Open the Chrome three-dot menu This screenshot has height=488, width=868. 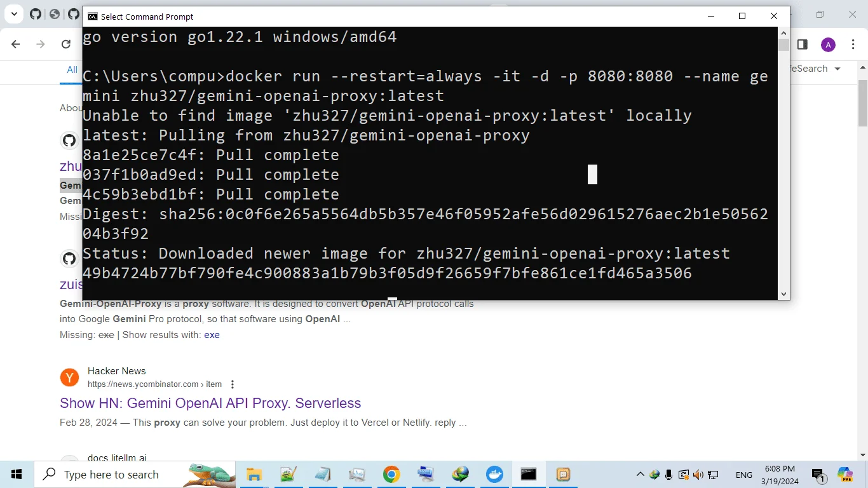tap(853, 44)
